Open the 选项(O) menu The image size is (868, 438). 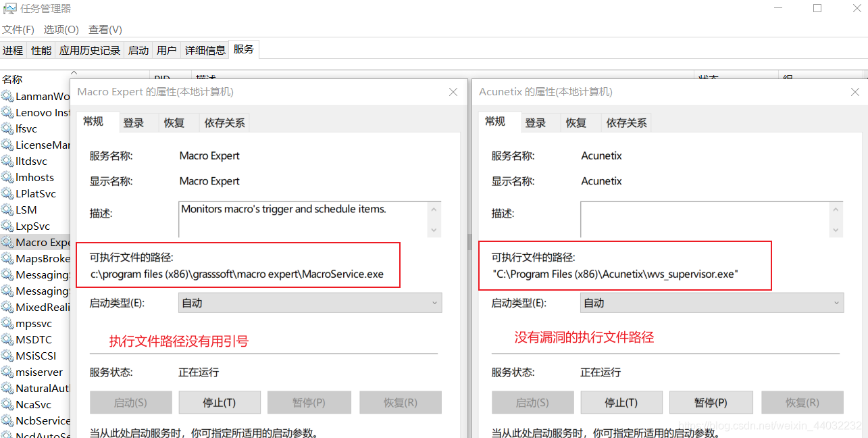coord(61,30)
